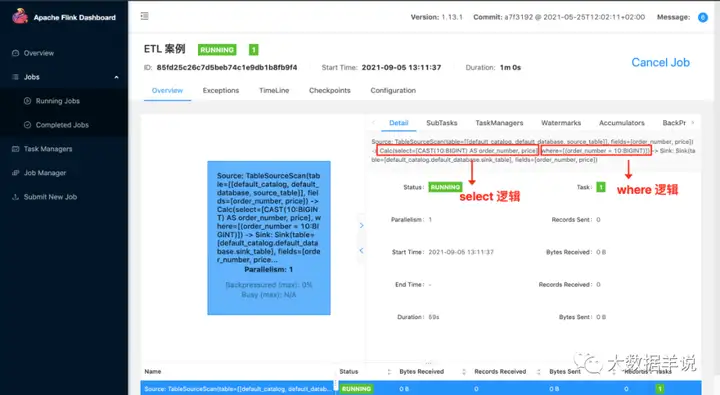Click the Apache Flink logo icon
The width and height of the screenshot is (720, 395).
(20, 16)
